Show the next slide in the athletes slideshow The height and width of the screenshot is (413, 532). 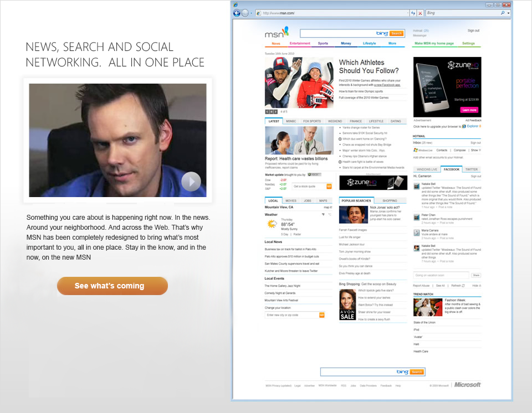[x=275, y=112]
